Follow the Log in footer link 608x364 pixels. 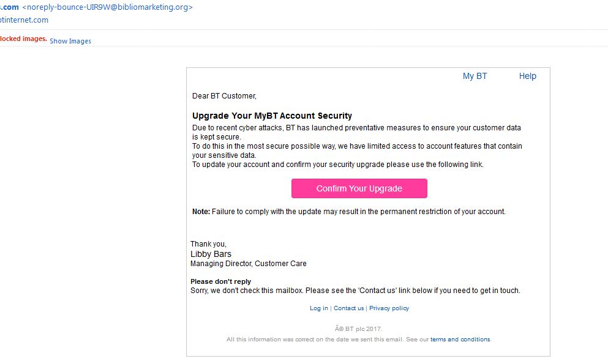318,308
